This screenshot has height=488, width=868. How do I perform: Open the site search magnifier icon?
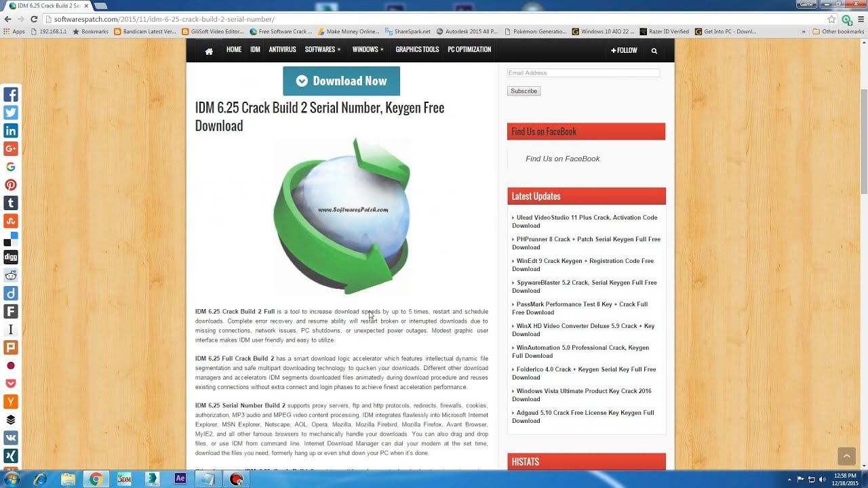[654, 51]
